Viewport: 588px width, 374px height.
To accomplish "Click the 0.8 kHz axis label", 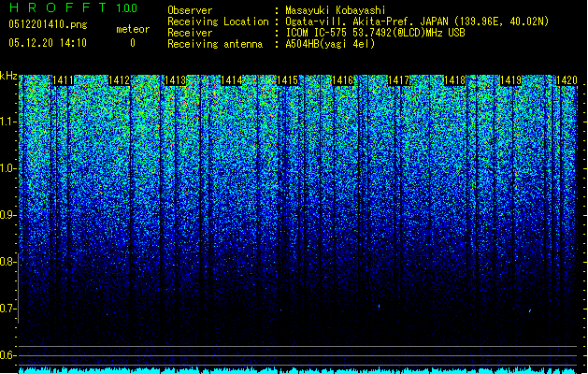I will tap(7, 262).
